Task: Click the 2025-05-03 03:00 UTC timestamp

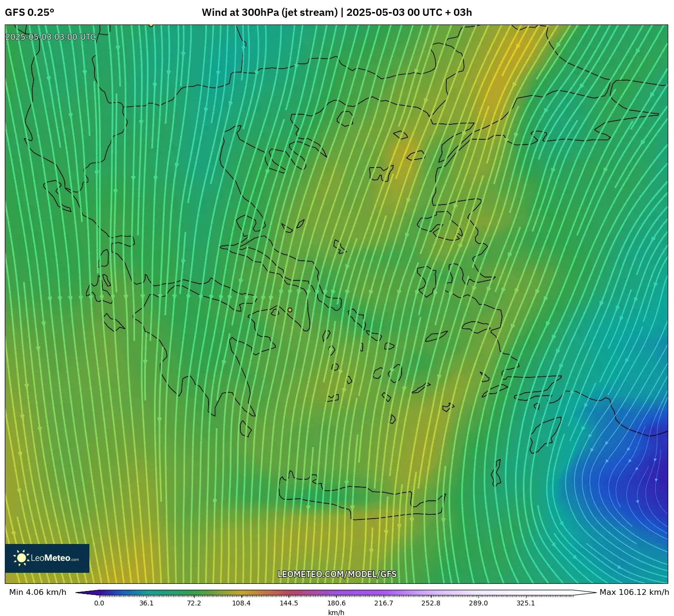Action: tap(50, 37)
